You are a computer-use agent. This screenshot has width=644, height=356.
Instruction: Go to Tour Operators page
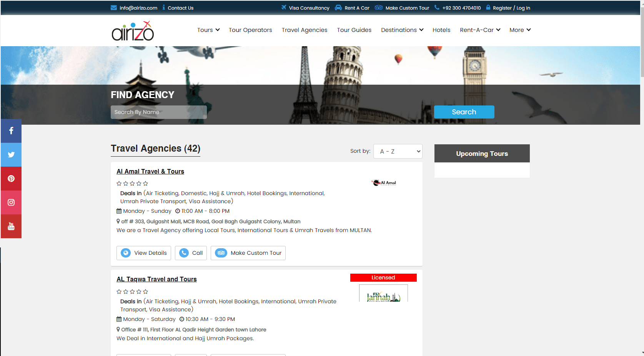[x=250, y=30]
